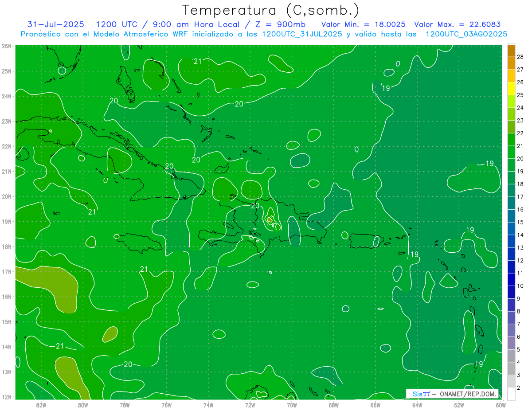Click the 26N latitude axis label
The width and height of the screenshot is (532, 411).
tap(7, 46)
